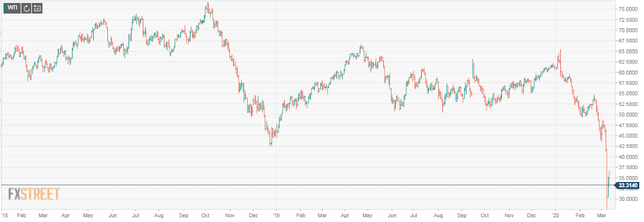
Task: Click the Feb label right after '20
Action: point(580,215)
